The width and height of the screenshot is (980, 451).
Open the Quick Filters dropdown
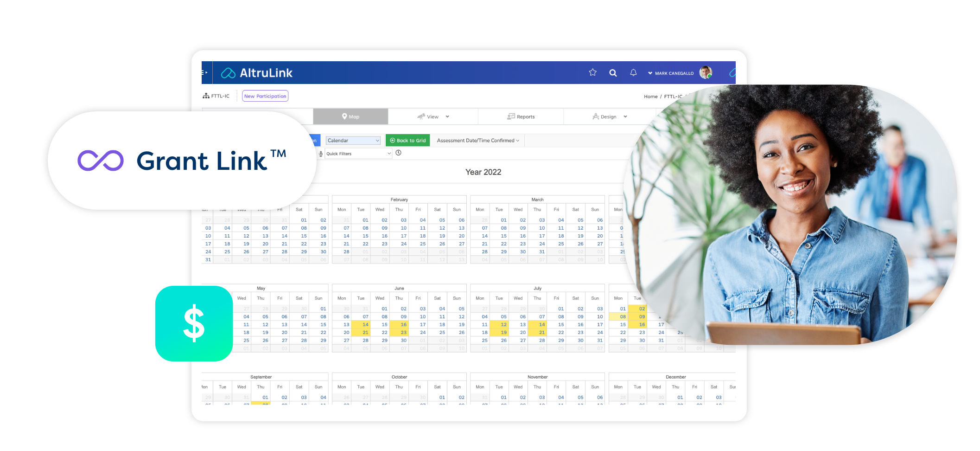(358, 154)
